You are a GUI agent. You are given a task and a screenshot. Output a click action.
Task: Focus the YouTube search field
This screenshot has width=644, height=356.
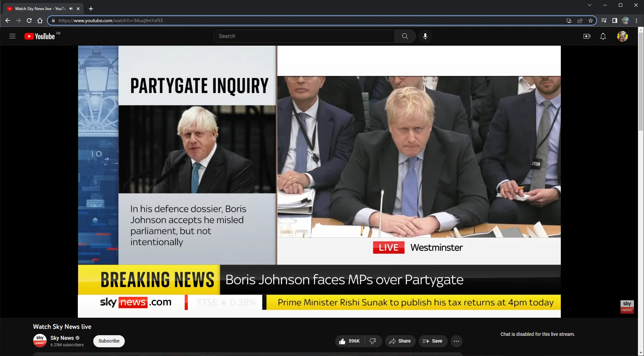[304, 36]
